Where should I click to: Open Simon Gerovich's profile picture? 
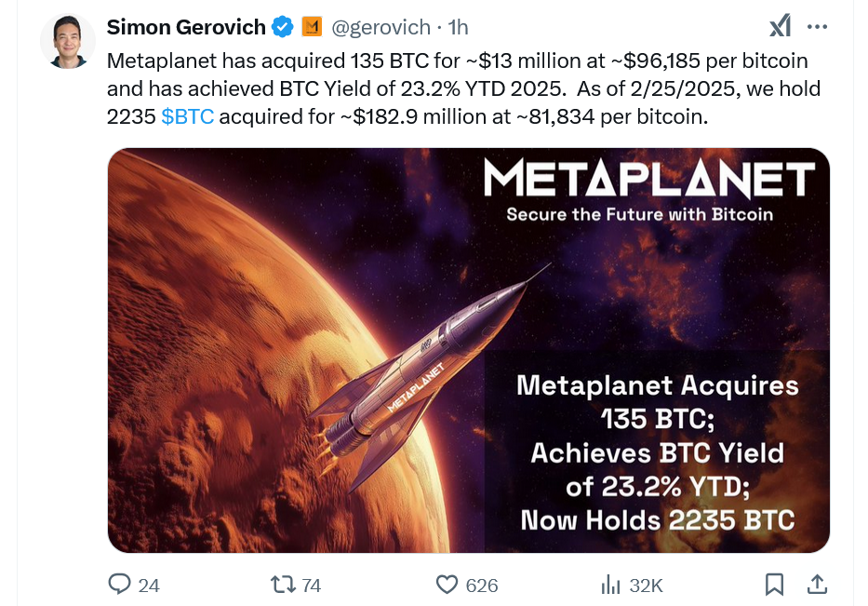pos(68,42)
